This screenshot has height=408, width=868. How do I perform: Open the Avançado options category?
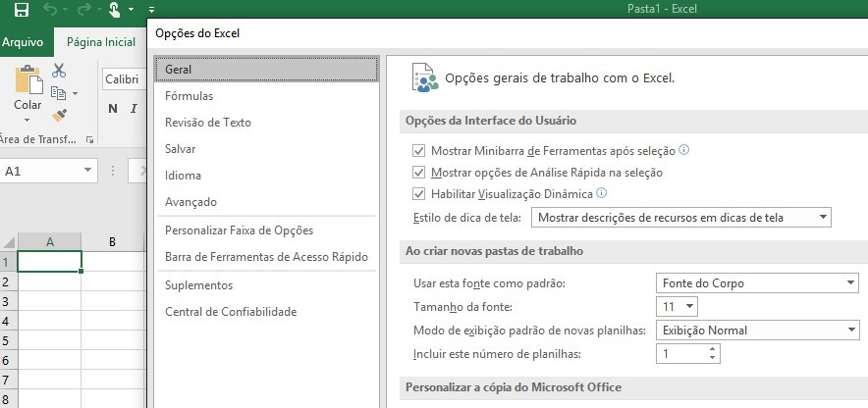click(x=267, y=202)
